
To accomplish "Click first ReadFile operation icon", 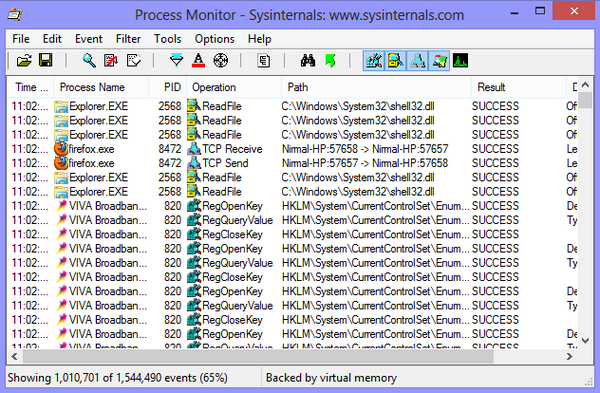I will 194,106.
